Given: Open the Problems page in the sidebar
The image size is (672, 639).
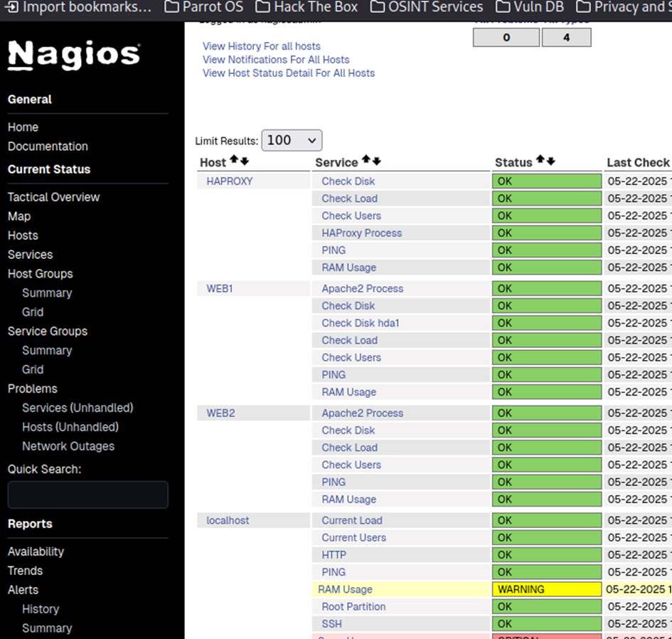Looking at the screenshot, I should [x=33, y=389].
